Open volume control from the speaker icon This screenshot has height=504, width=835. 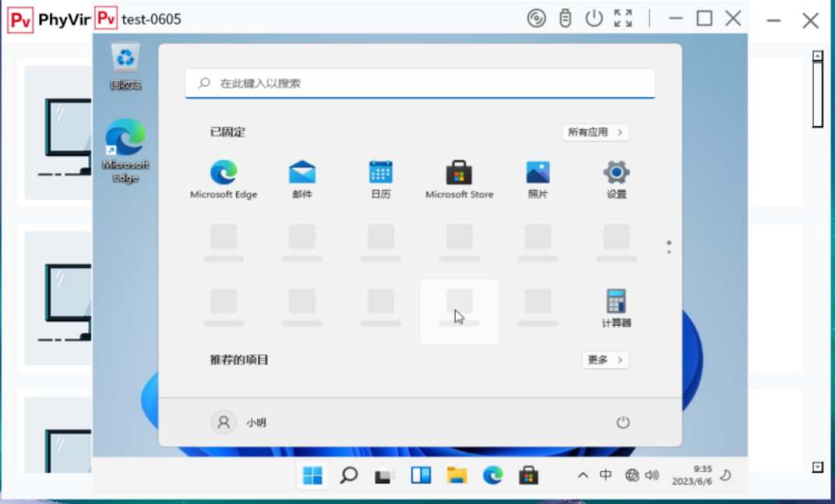654,475
